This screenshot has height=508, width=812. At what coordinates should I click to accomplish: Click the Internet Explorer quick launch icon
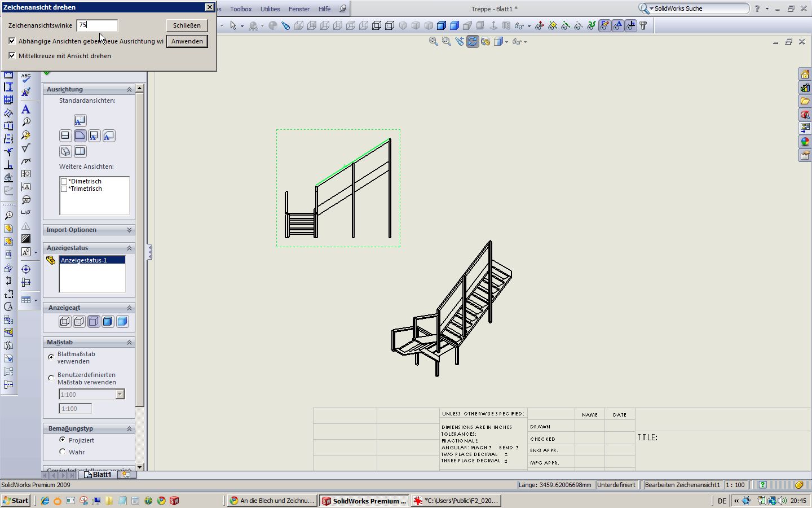[x=45, y=501]
